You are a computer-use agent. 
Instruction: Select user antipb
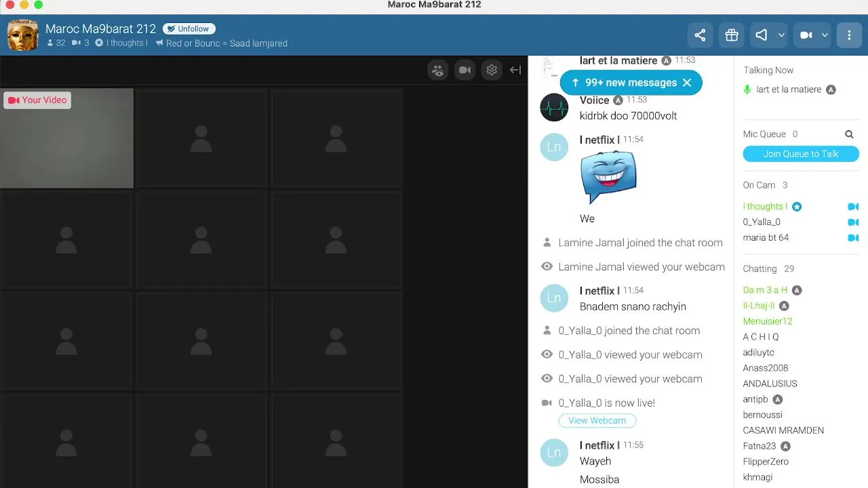click(x=755, y=399)
